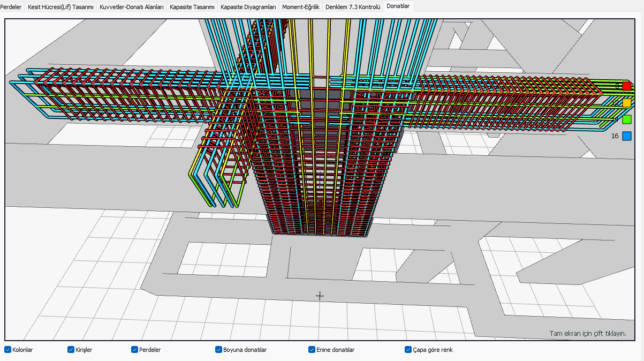644x361 pixels.
Task: Click the Donatılar tab
Action: tap(398, 6)
